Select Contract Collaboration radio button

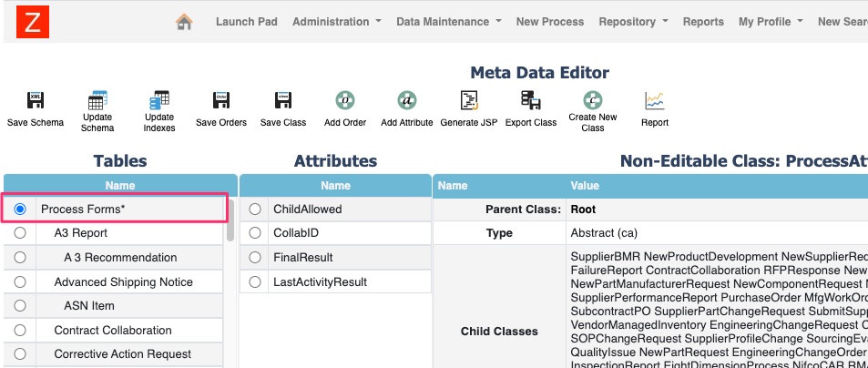20,331
